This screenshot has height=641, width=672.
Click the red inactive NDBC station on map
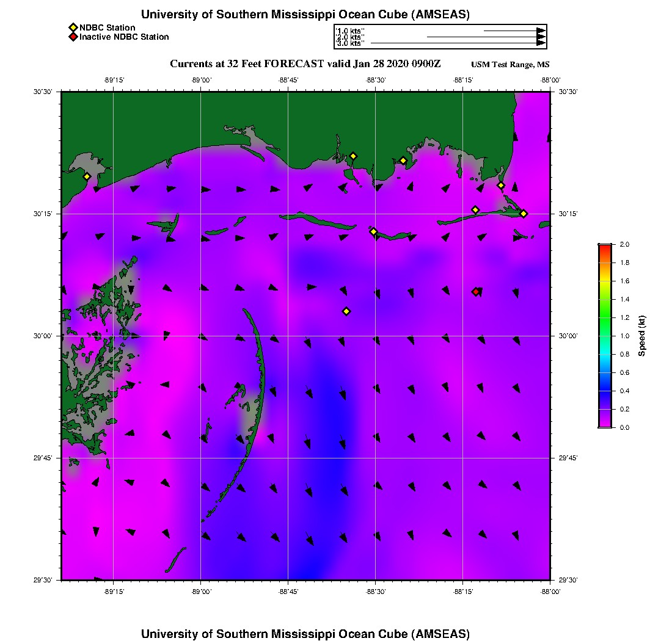[476, 292]
